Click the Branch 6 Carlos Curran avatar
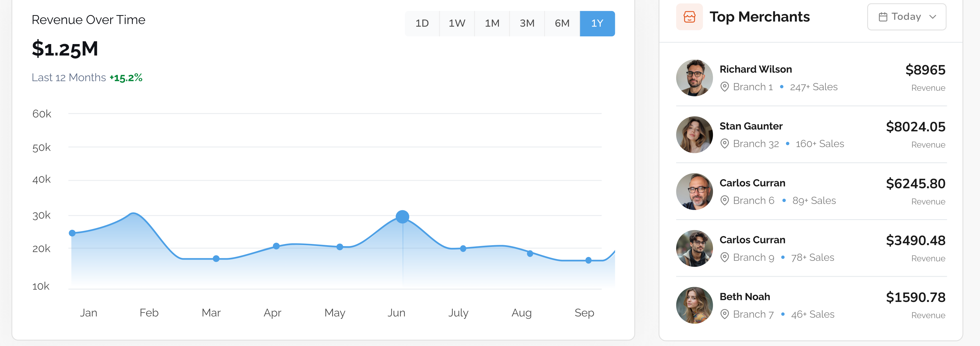980x346 pixels. 694,192
